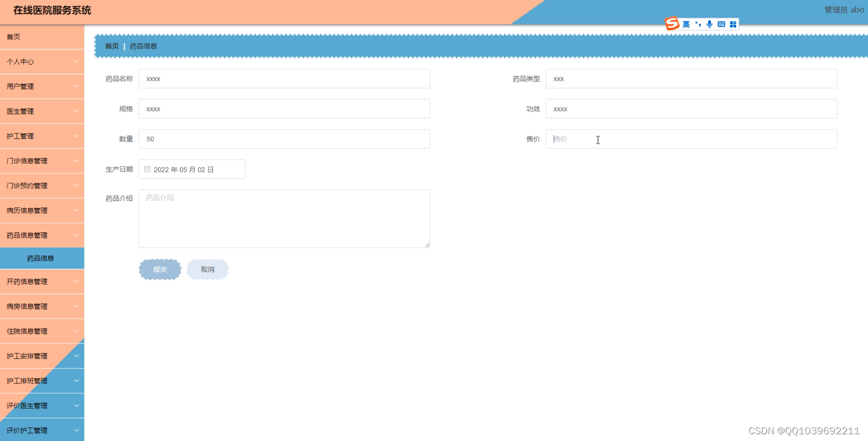Open the 生产日期 date picker field
The width and height of the screenshot is (868, 441).
[192, 169]
